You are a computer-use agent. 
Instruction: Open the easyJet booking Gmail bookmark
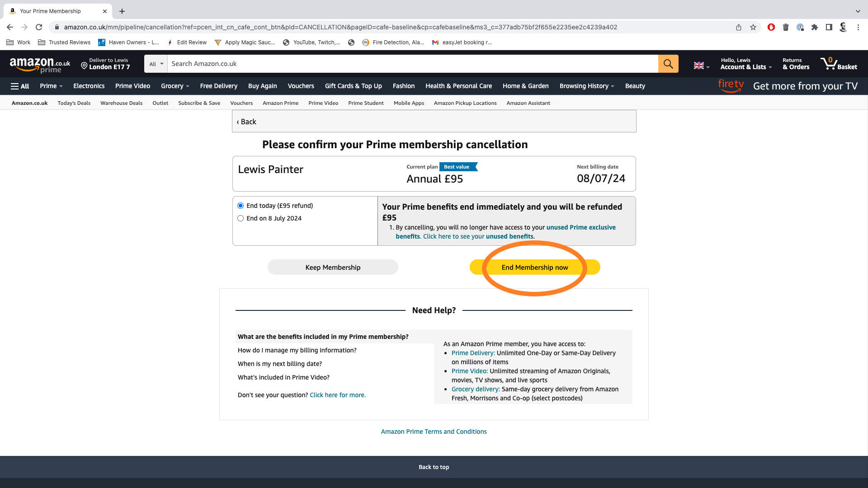(x=462, y=42)
